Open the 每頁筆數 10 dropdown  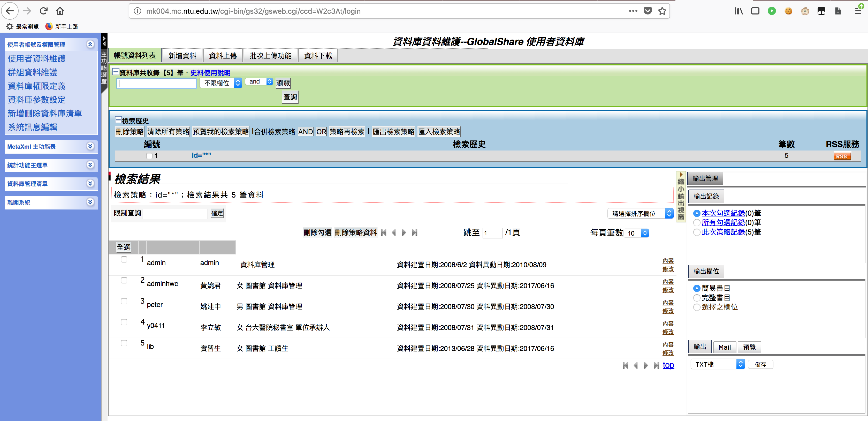pos(636,233)
